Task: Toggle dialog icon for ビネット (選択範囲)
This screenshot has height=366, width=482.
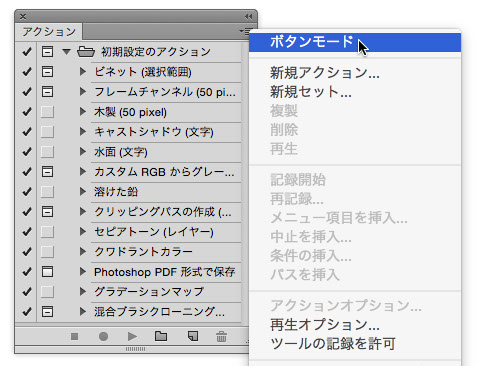Action: (x=47, y=72)
